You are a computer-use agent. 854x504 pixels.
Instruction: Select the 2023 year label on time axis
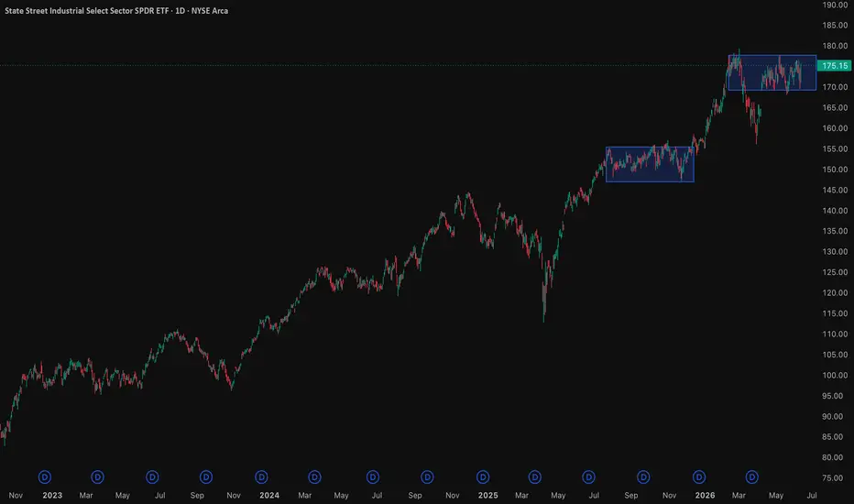[x=52, y=495]
